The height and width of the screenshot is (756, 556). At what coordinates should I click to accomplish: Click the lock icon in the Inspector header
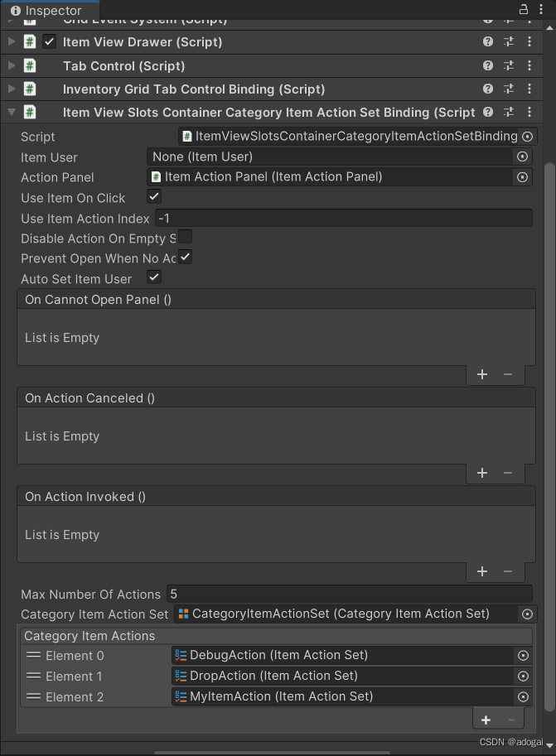[x=522, y=9]
